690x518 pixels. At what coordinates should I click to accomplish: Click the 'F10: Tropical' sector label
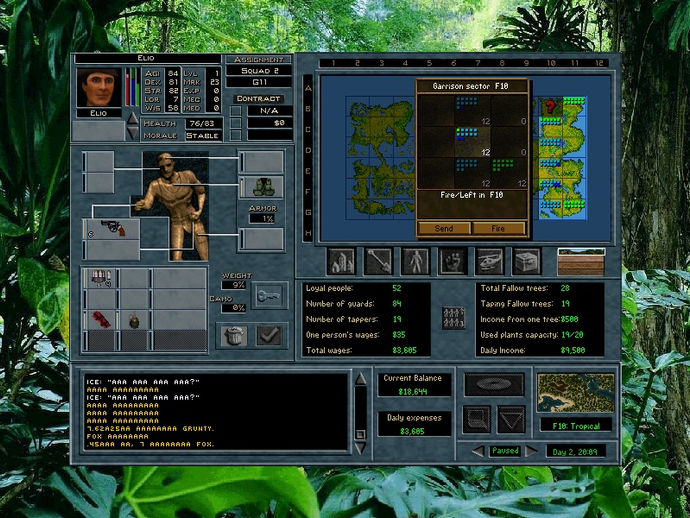(x=576, y=426)
